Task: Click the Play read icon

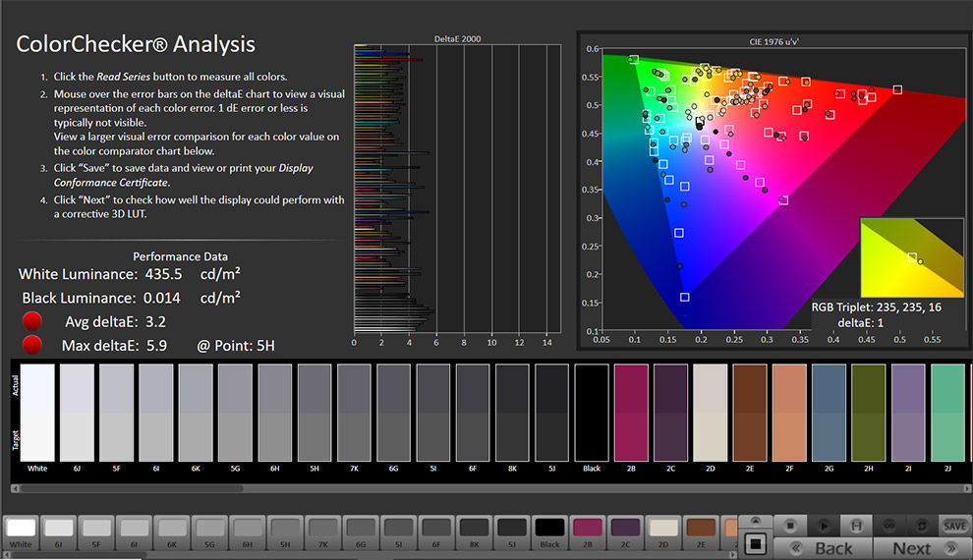Action: tap(823, 526)
